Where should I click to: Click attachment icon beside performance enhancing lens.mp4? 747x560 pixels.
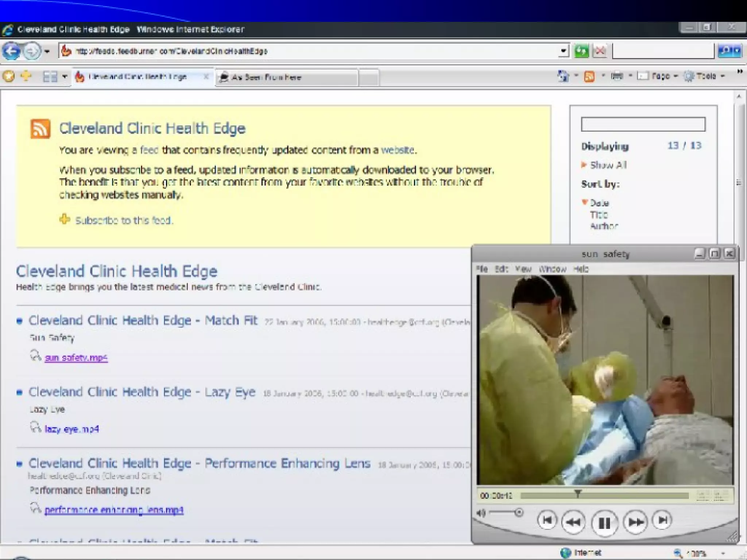[35, 507]
